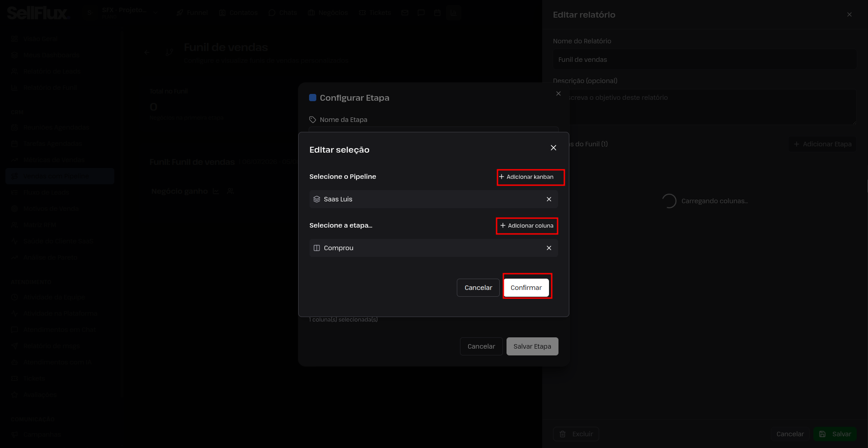This screenshot has height=448, width=868.
Task: Open Campanhas in sidebar
Action: 60,434
